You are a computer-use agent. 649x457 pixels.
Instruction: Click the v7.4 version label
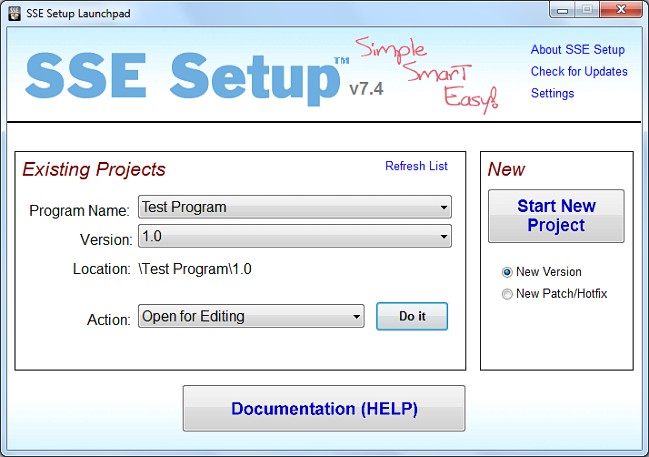[x=366, y=90]
